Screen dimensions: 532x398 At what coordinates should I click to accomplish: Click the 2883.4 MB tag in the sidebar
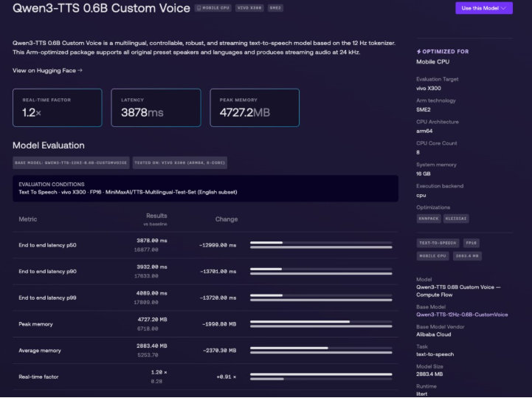click(467, 256)
